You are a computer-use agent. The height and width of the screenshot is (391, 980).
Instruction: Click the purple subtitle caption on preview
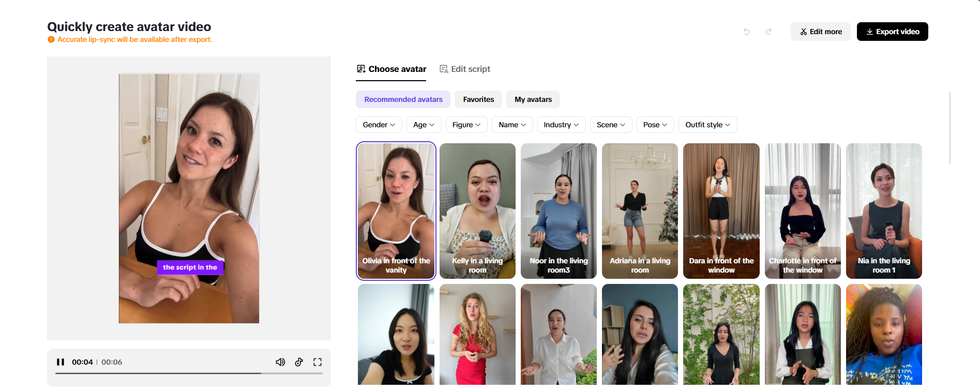click(x=190, y=267)
